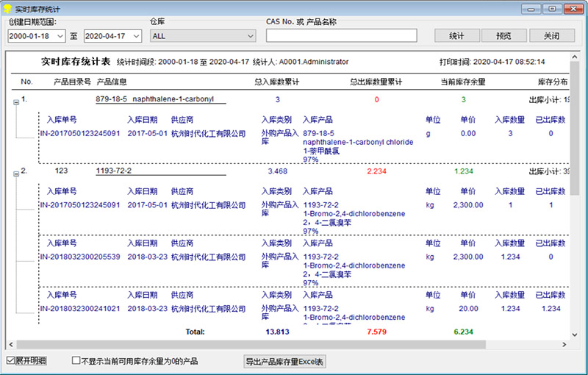Click the CAS No. 或 产品名称 input field
The image size is (588, 375).
[341, 35]
